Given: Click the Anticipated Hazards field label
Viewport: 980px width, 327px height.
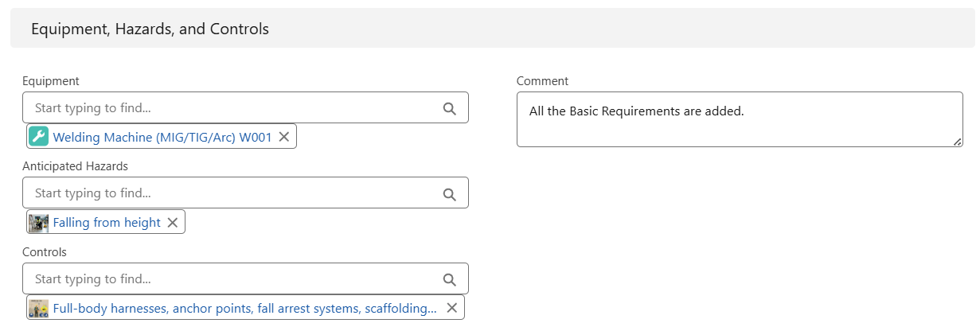Looking at the screenshot, I should (x=75, y=166).
